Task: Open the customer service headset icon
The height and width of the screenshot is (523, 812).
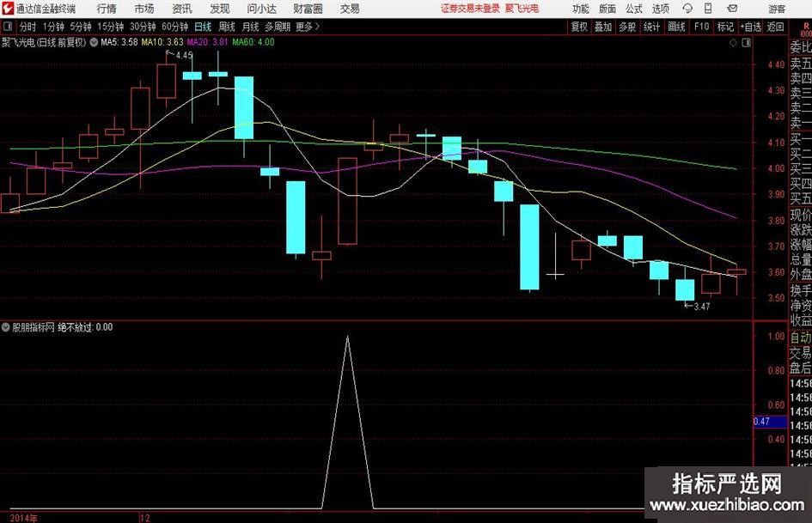Action: click(687, 9)
